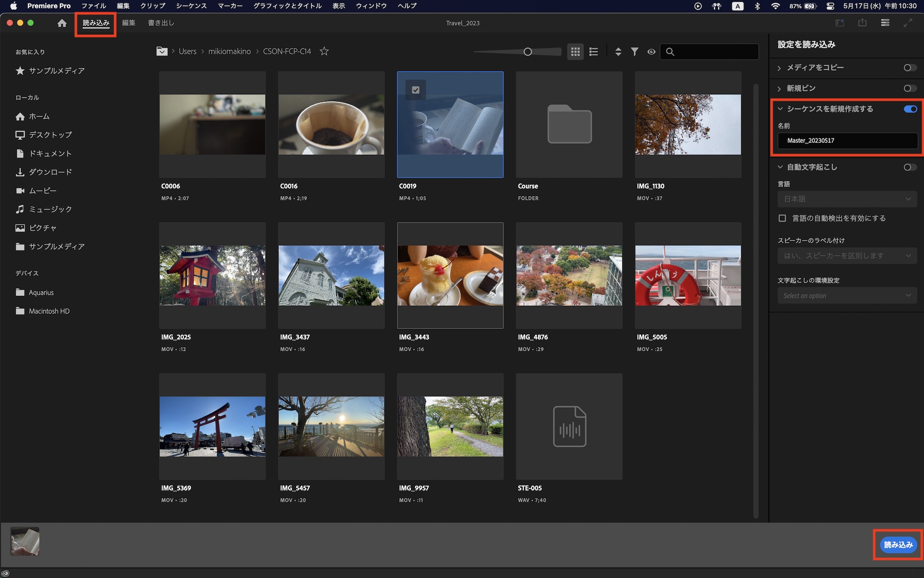The height and width of the screenshot is (578, 924).
Task: Select the IMG_5369 torii gate thumbnail
Action: [x=213, y=426]
